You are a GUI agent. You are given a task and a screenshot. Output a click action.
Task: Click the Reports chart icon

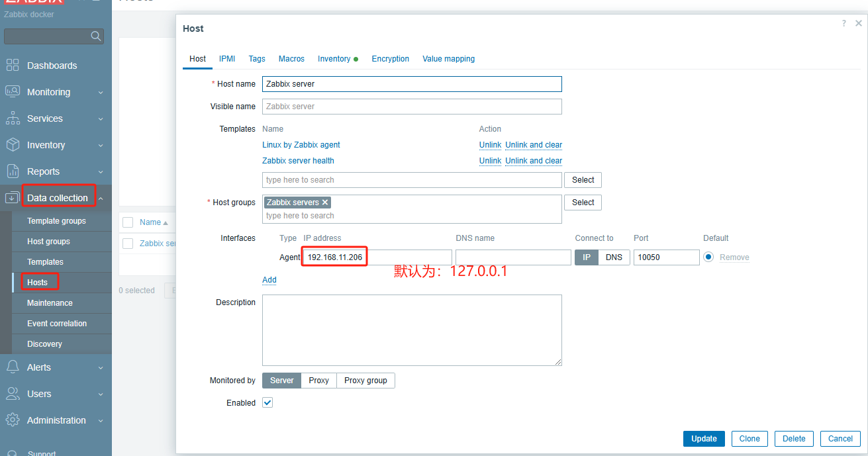click(x=13, y=171)
